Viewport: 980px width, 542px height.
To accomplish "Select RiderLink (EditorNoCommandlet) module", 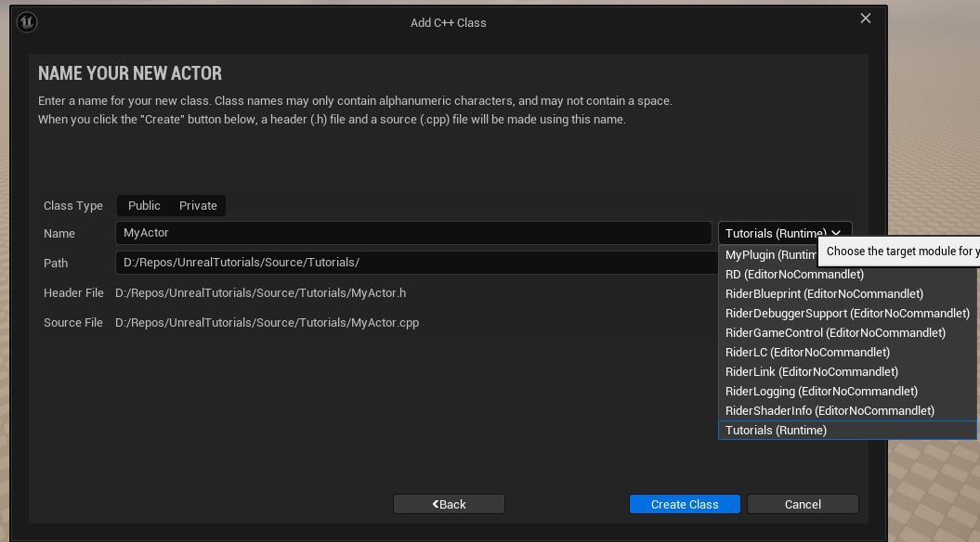I will click(x=847, y=371).
